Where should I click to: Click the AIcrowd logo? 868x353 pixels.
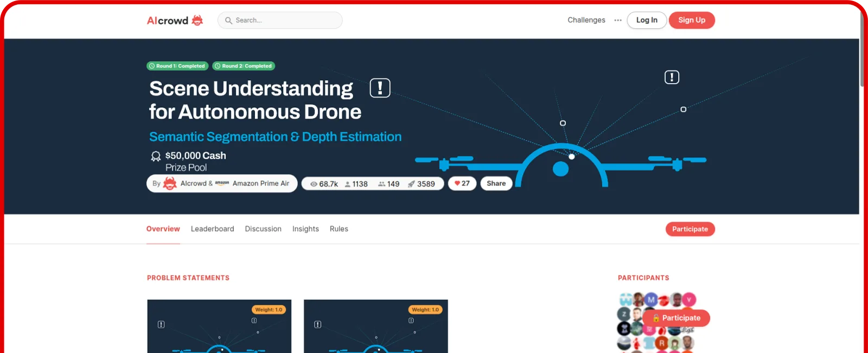tap(175, 21)
